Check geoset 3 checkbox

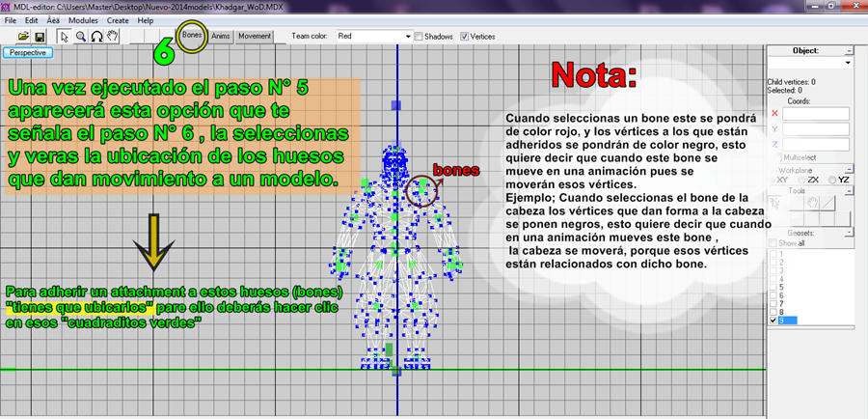coord(773,270)
